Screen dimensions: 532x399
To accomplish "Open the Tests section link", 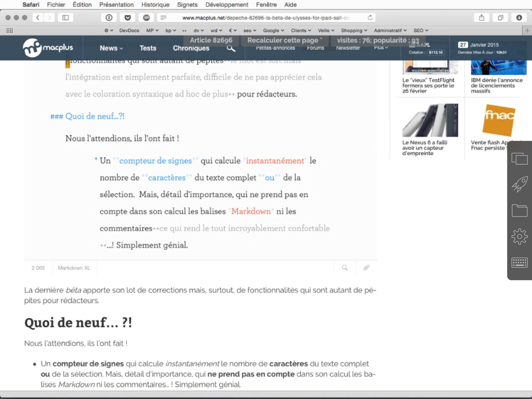I will pos(148,48).
